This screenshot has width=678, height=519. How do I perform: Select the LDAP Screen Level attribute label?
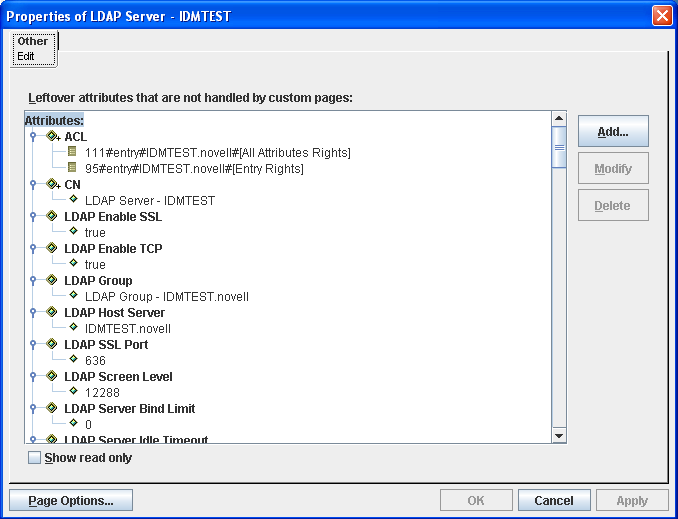118,377
